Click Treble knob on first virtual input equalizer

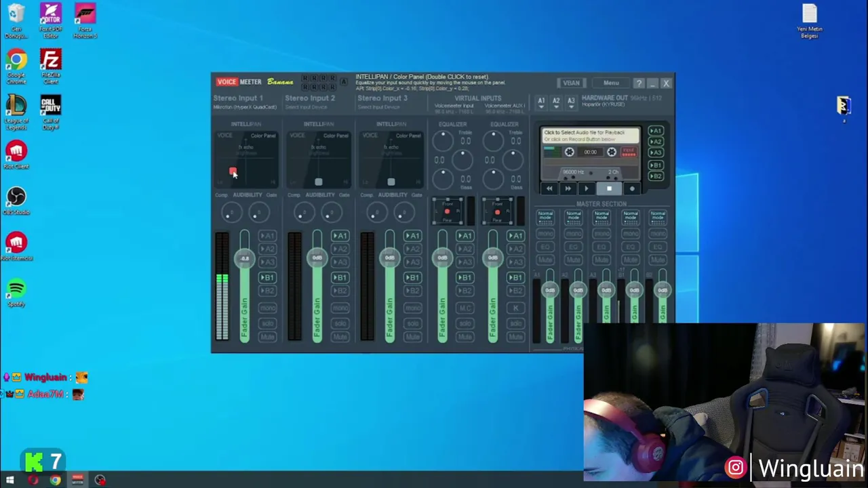(x=443, y=140)
